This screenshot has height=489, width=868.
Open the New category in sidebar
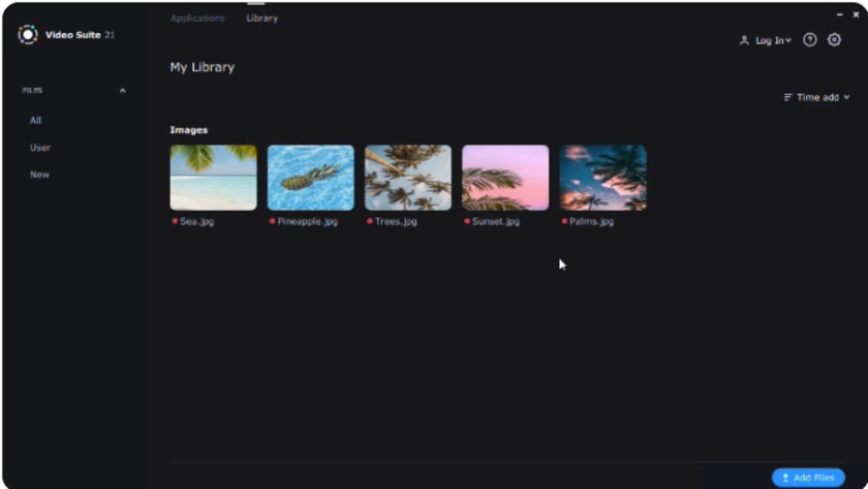pos(40,175)
